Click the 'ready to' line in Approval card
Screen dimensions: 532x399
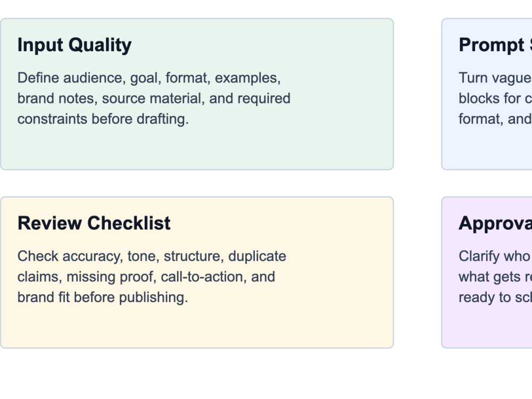(x=495, y=297)
